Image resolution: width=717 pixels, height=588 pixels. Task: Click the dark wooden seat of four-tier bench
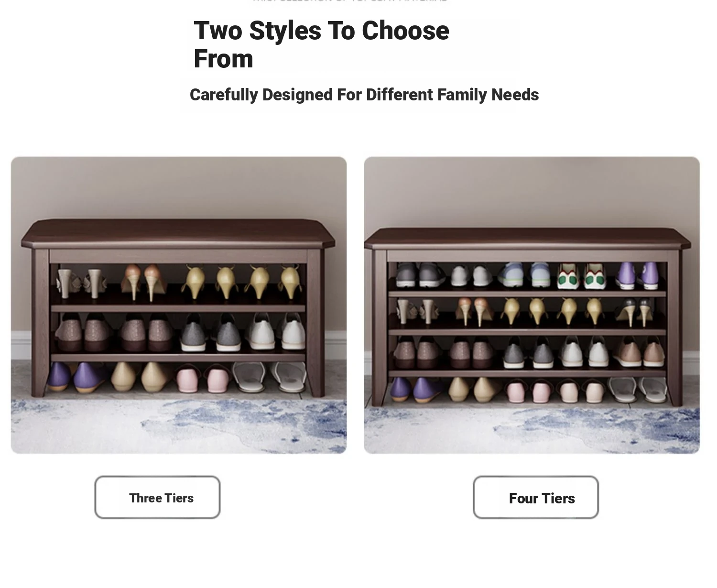[x=527, y=239]
